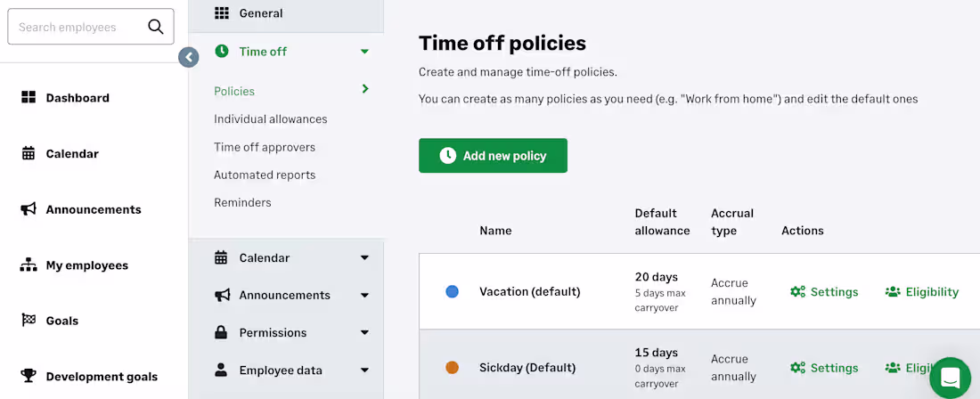Viewport: 980px width, 399px height.
Task: Open Individual allowances submenu item
Action: [270, 119]
